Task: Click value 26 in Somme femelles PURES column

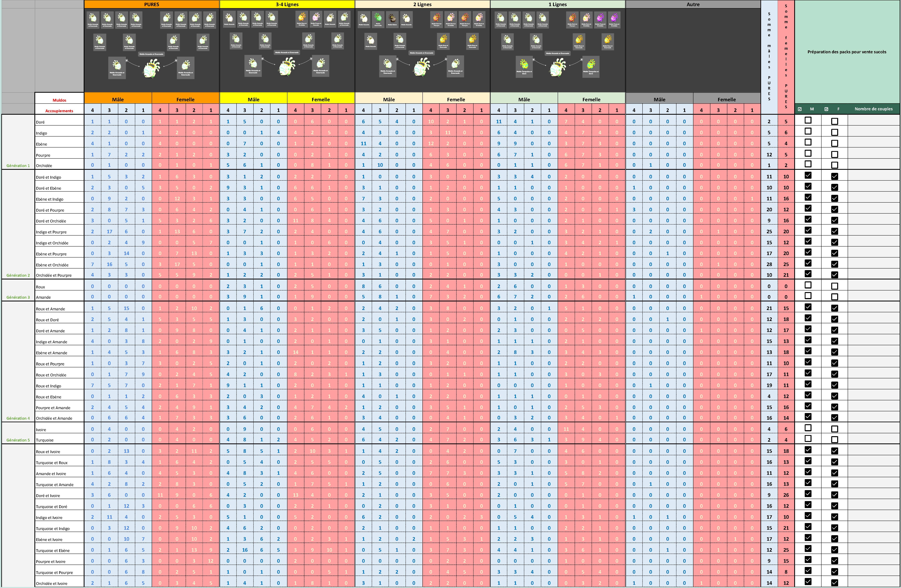Action: click(786, 495)
